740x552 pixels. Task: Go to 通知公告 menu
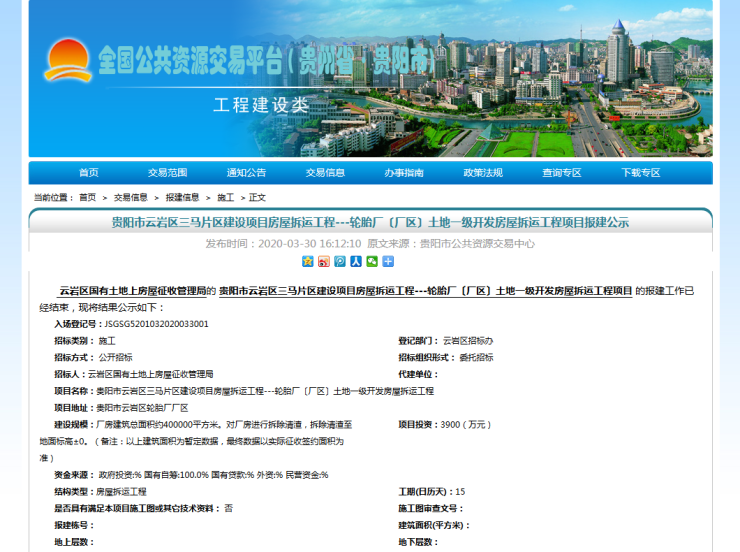246,173
